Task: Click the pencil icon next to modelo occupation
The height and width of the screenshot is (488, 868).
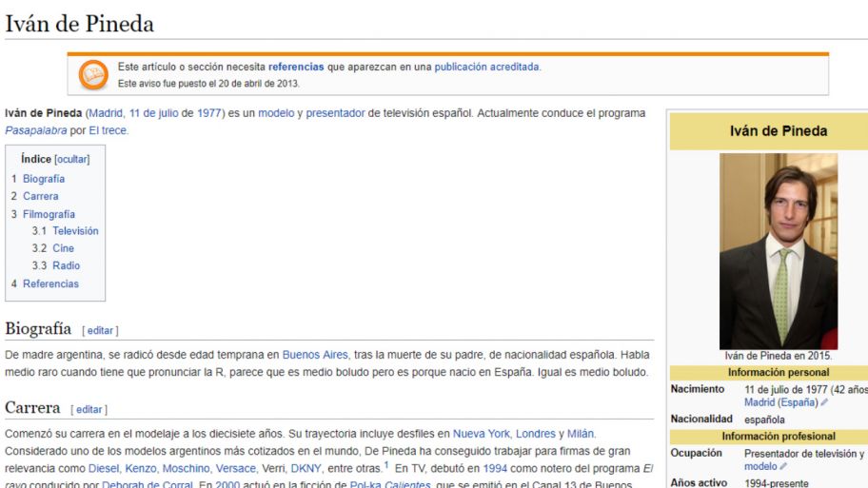Action: point(785,466)
